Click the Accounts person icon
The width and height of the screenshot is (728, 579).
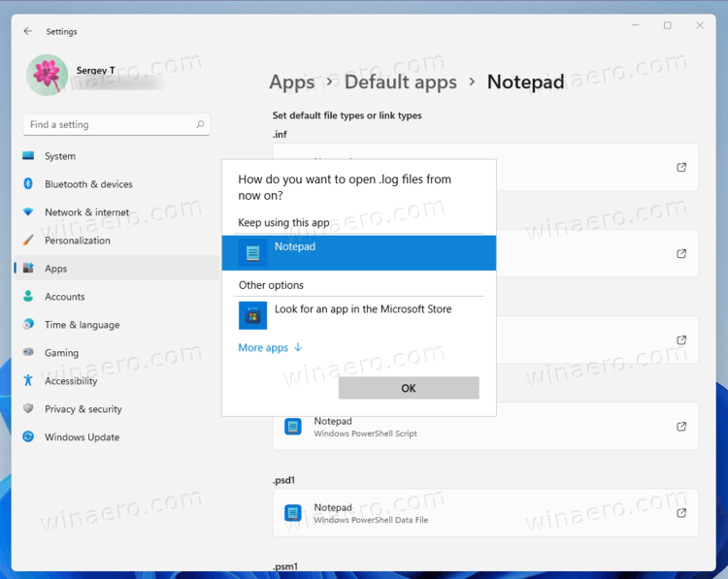coord(28,297)
